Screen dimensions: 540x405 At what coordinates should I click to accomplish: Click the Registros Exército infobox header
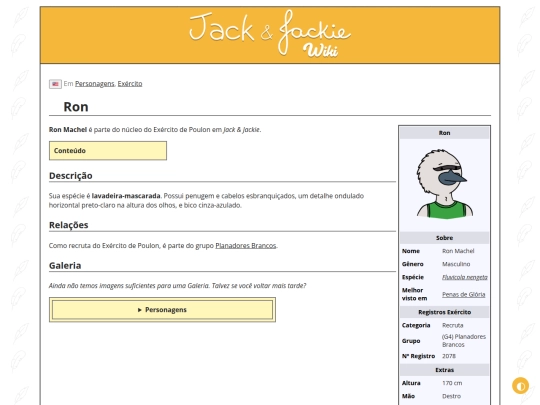pos(444,312)
